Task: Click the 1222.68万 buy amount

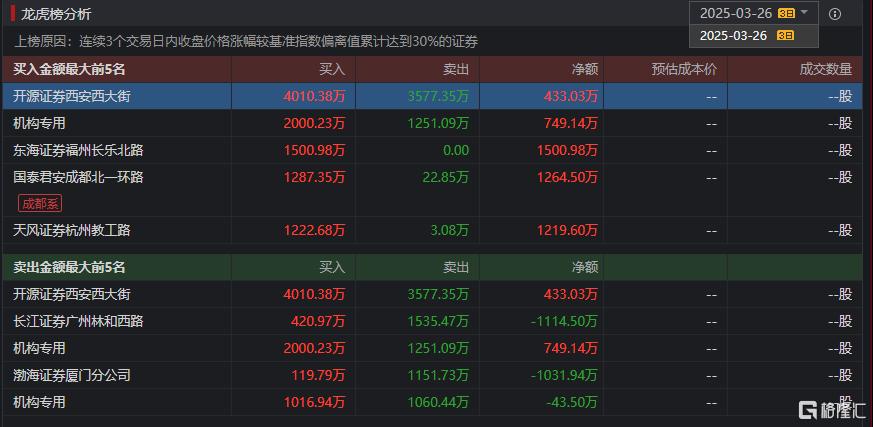Action: click(315, 230)
